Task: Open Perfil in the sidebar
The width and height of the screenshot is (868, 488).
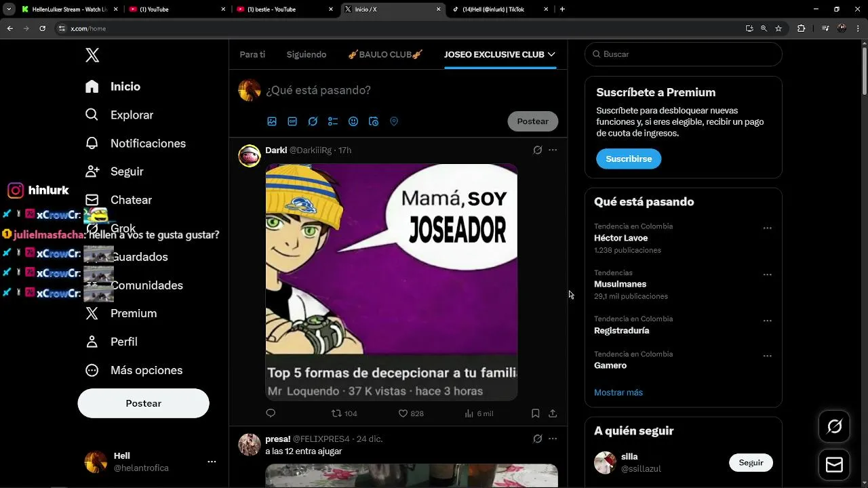Action: coord(111,342)
